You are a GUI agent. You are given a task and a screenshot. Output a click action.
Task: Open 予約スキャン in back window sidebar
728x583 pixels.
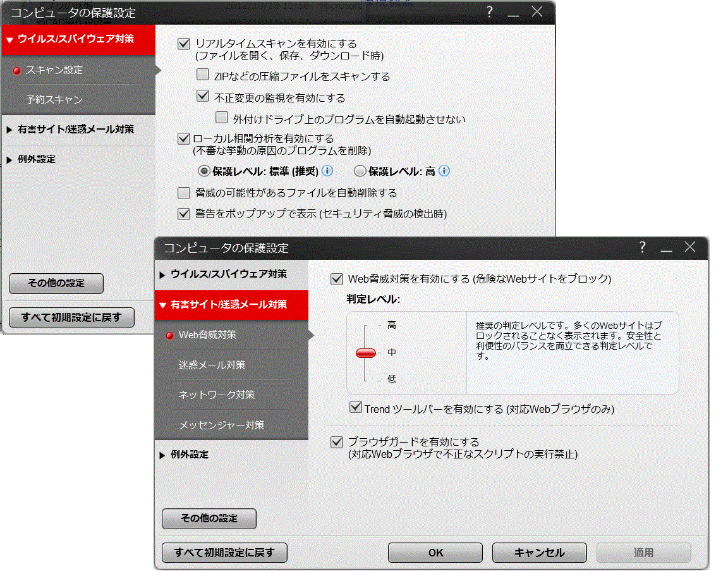coord(78,99)
